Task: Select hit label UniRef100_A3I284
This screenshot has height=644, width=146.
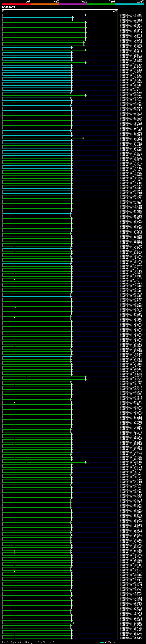Action: pos(131,208)
